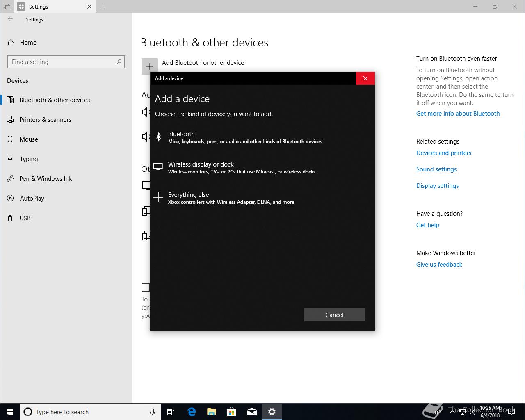Open the Printers & scanners section
The height and width of the screenshot is (420, 525).
45,120
